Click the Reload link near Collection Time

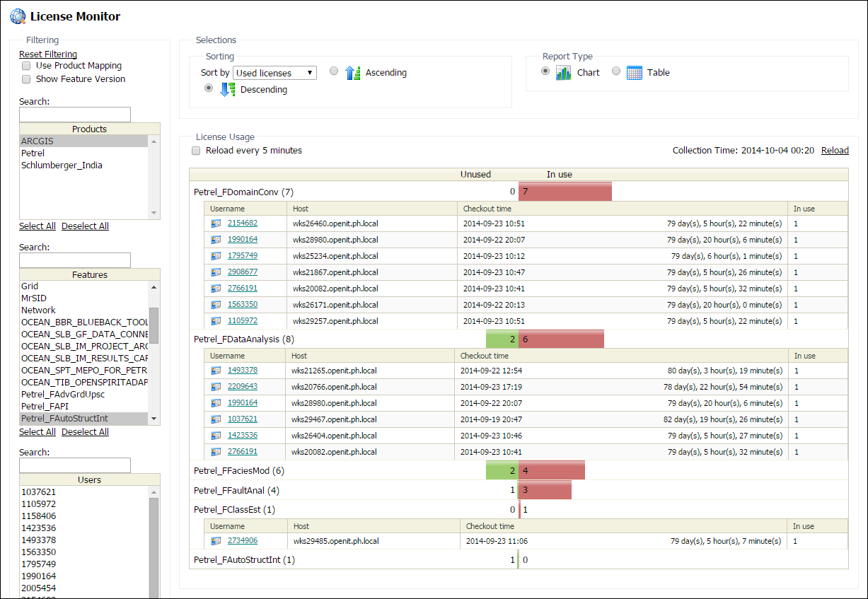[x=835, y=151]
